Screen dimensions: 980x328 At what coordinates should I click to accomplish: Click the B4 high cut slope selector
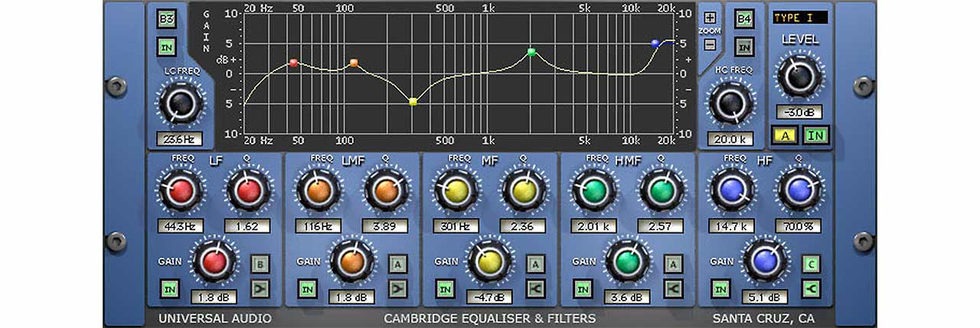coord(743,19)
